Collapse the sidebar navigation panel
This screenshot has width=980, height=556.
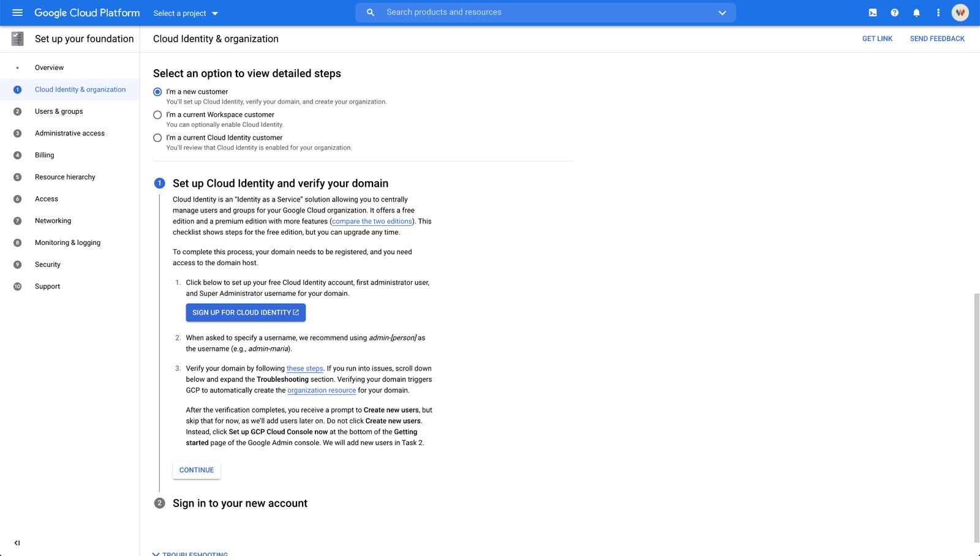[17, 543]
